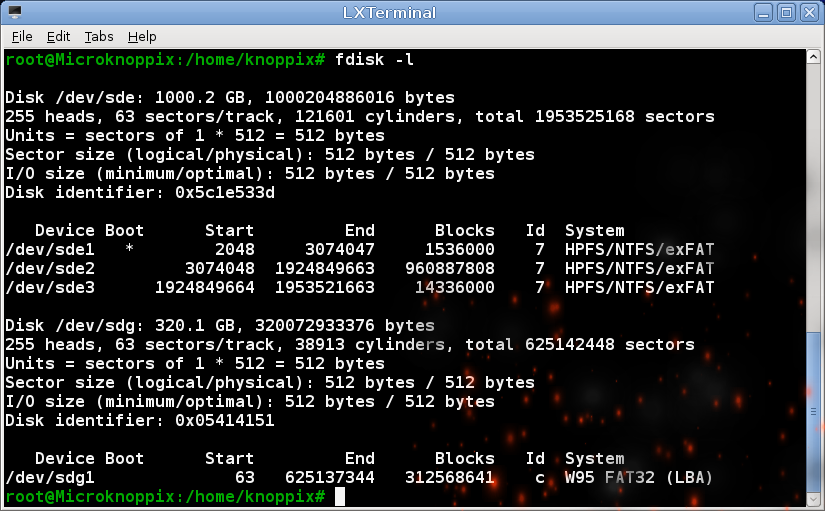
Task: Click disk identifier 0x05414151
Action: 225,420
